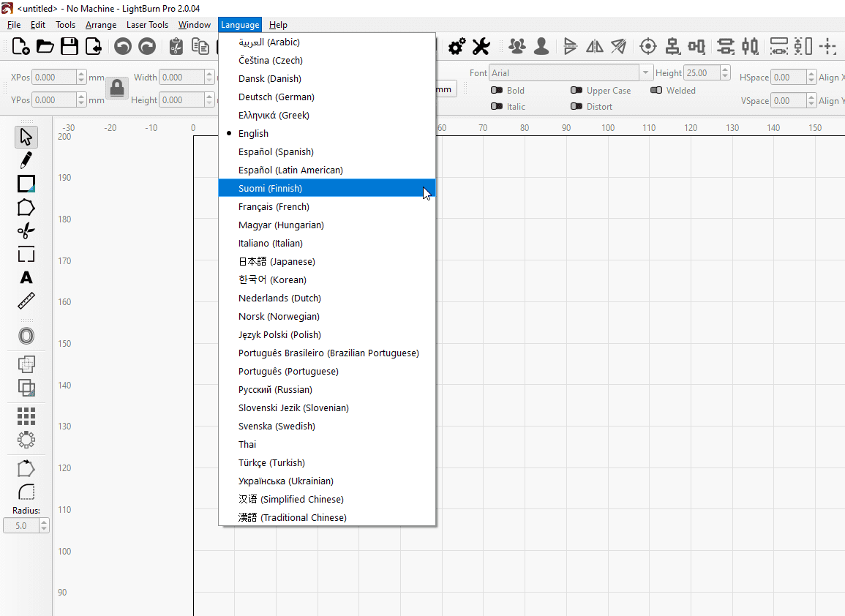Image resolution: width=845 pixels, height=616 pixels.
Task: Save the project using the floppy disk icon
Action: [x=69, y=46]
